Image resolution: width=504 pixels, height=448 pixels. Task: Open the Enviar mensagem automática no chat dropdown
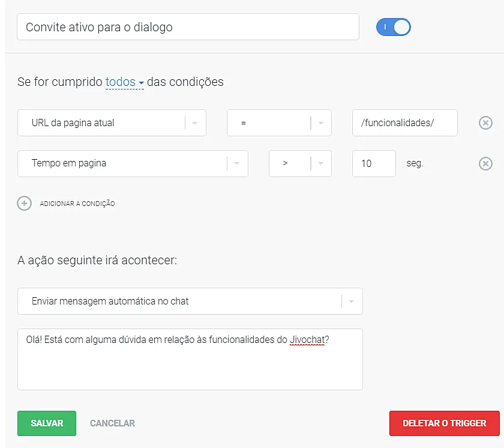[x=190, y=301]
